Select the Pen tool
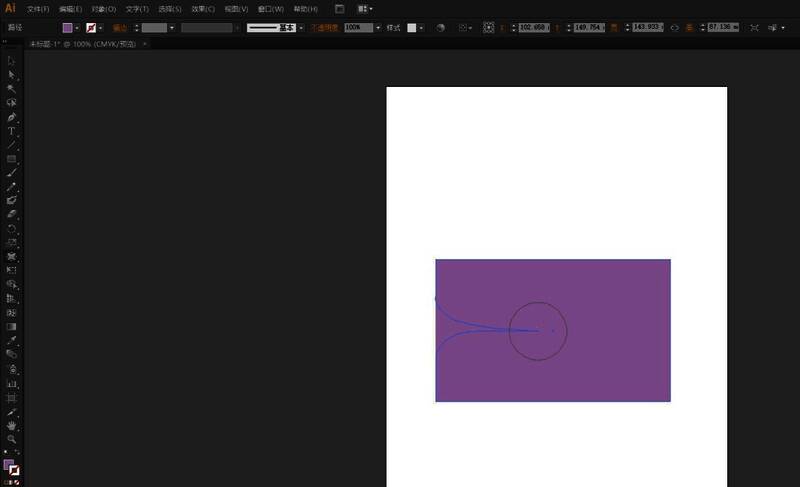This screenshot has height=487, width=800. 12,117
